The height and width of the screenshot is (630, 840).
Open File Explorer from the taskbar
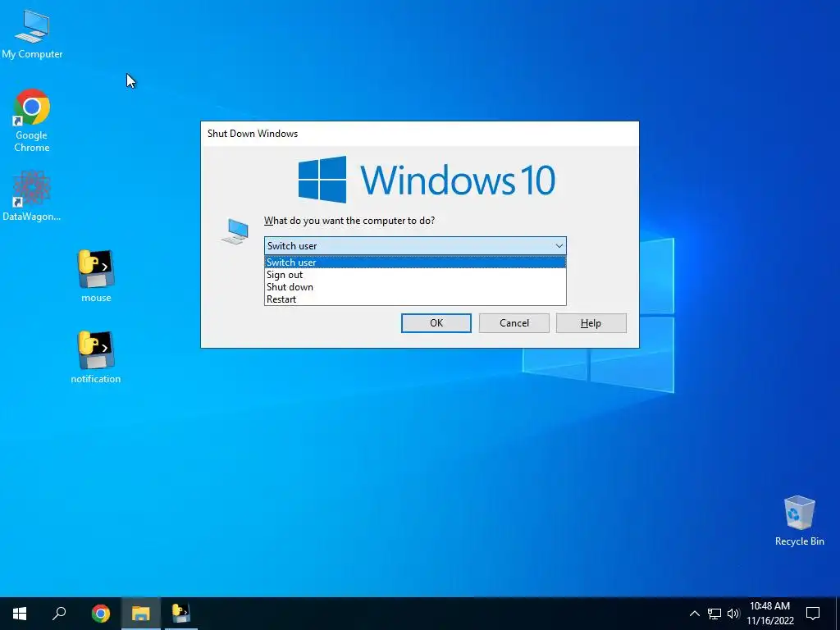coord(141,614)
